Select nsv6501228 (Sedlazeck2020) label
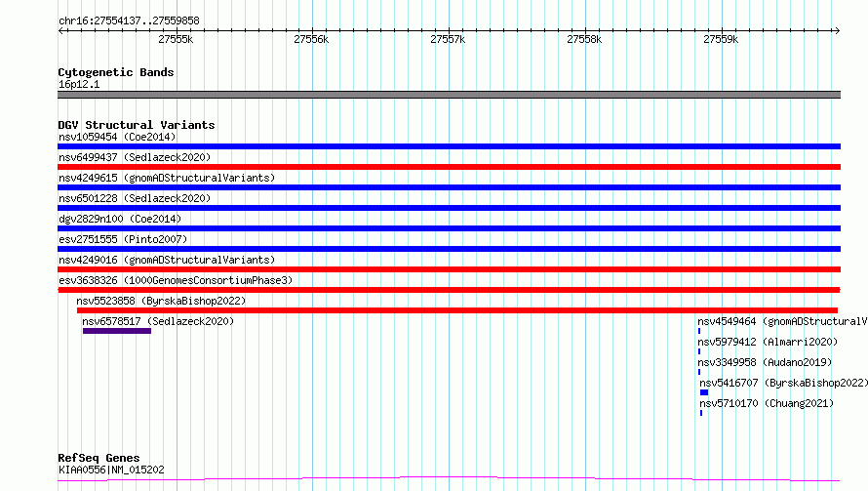The height and width of the screenshot is (491, 868). [x=135, y=198]
